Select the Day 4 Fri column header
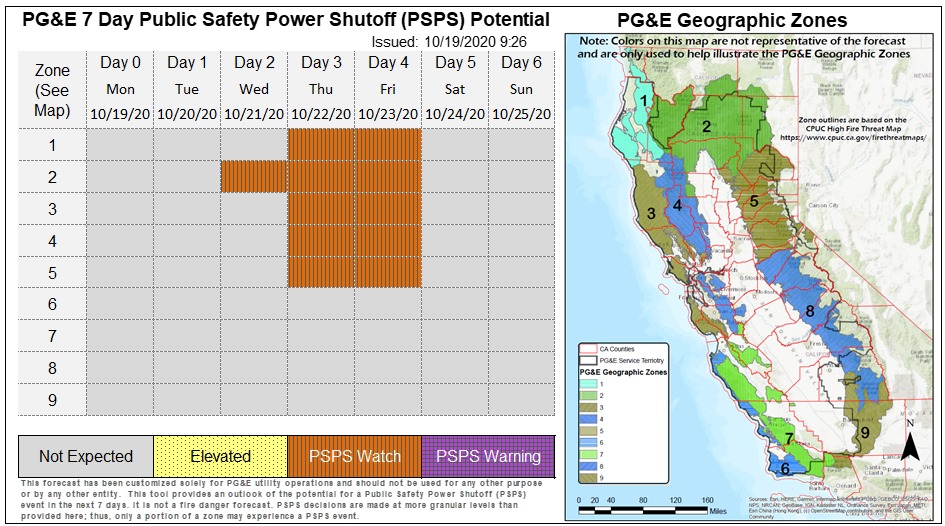This screenshot has height=526, width=945. click(388, 88)
